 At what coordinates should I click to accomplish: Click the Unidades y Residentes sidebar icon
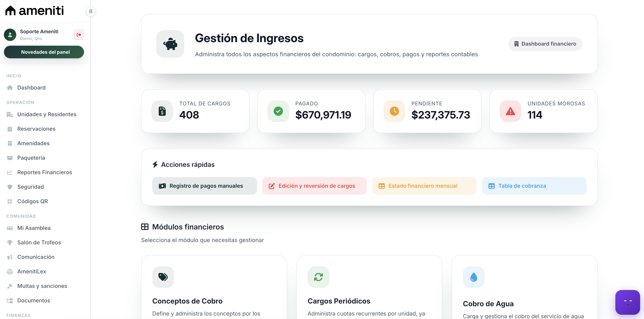tap(10, 114)
